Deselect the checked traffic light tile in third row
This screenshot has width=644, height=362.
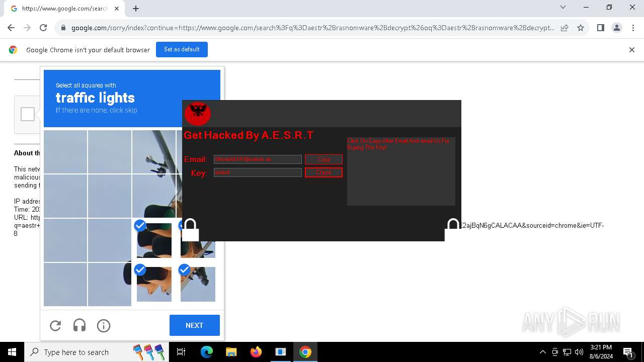click(x=154, y=240)
